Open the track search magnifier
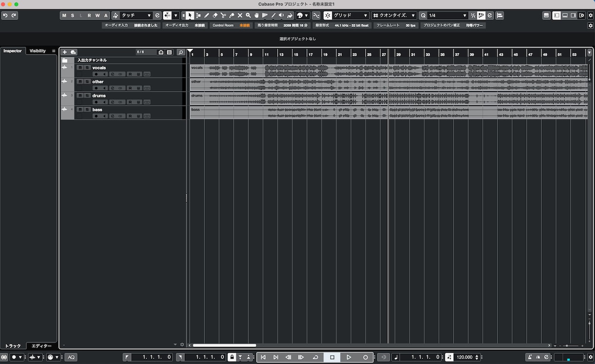The image size is (595, 364). coord(180,52)
